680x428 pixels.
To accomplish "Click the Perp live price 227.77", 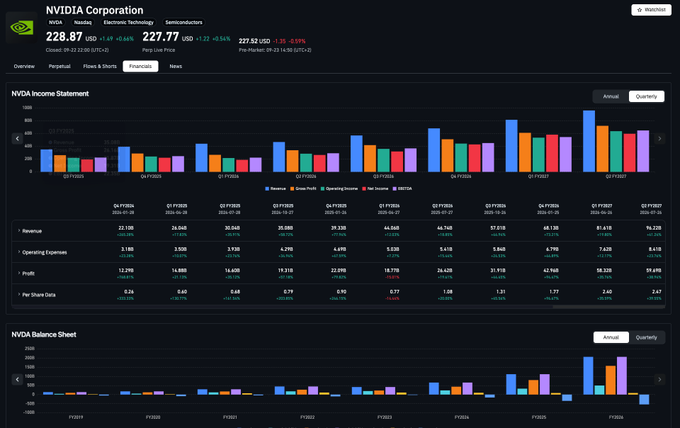I will 160,37.
